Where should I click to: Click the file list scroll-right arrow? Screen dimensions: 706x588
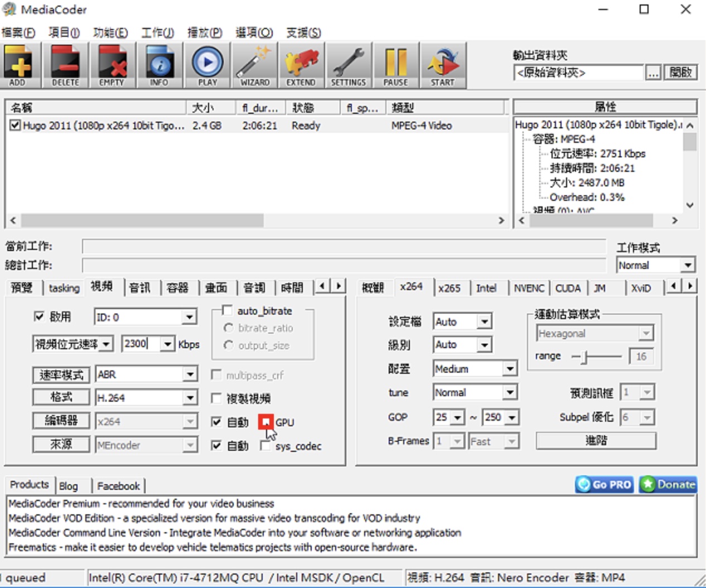point(501,220)
